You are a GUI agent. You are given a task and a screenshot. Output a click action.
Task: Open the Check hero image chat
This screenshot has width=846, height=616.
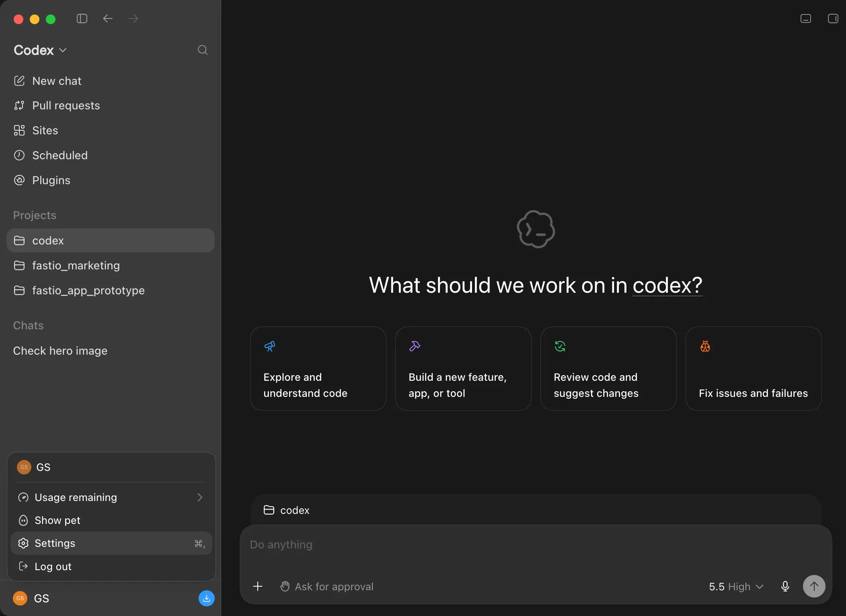tap(111, 351)
